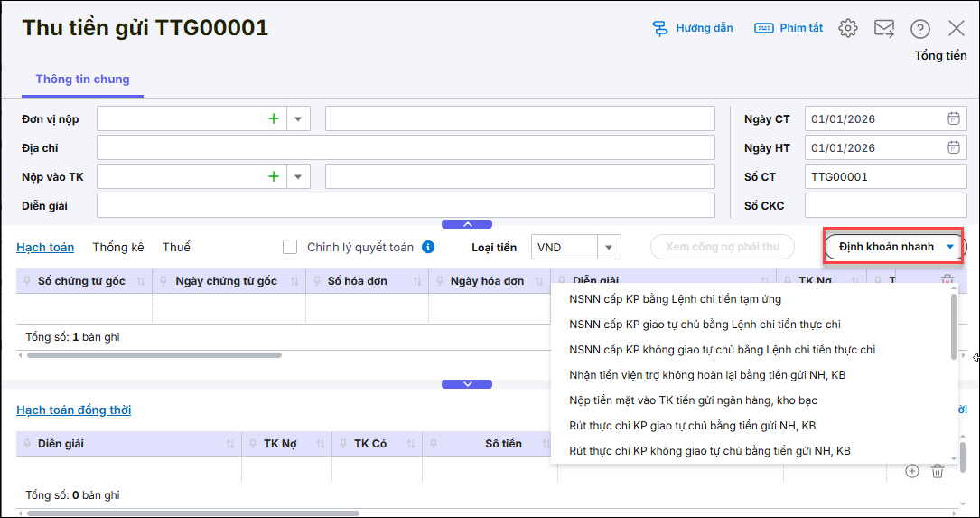Switch to the Thống kê tab
The width and height of the screenshot is (980, 518).
click(118, 247)
